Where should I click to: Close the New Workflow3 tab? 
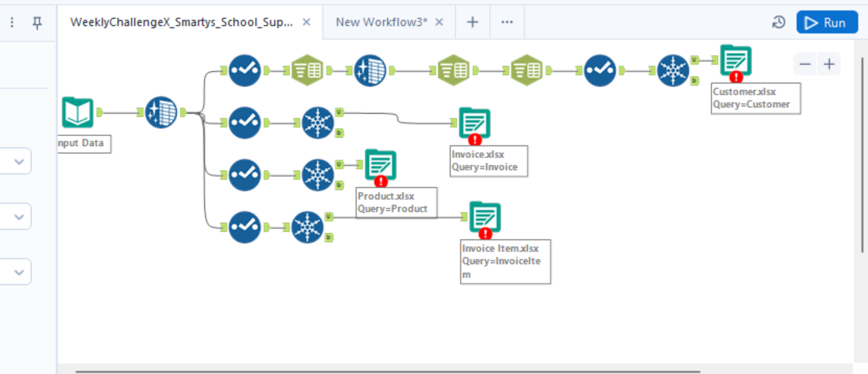coord(439,22)
